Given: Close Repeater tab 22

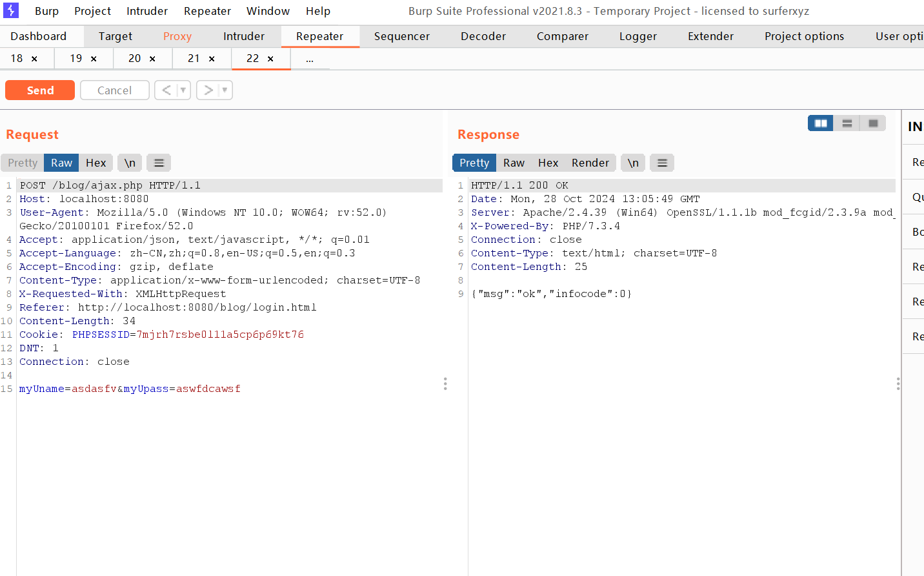Looking at the screenshot, I should pos(270,59).
